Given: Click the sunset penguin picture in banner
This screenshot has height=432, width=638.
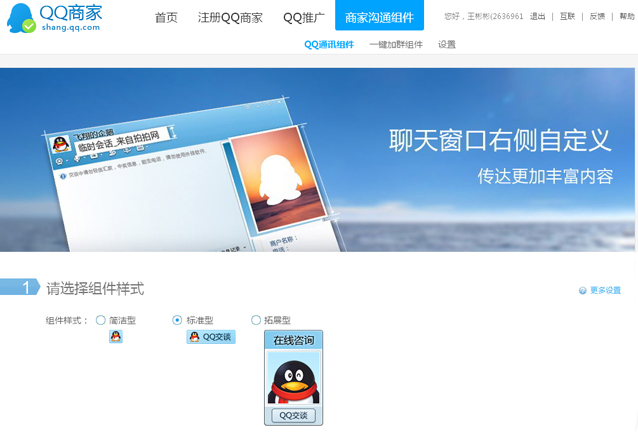Looking at the screenshot, I should point(278,178).
